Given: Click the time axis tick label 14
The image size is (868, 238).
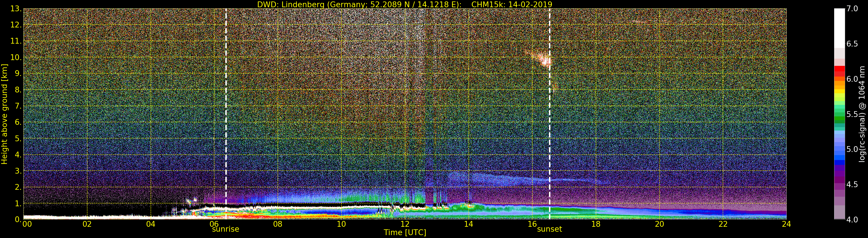Looking at the screenshot, I should pyautogui.click(x=469, y=224).
